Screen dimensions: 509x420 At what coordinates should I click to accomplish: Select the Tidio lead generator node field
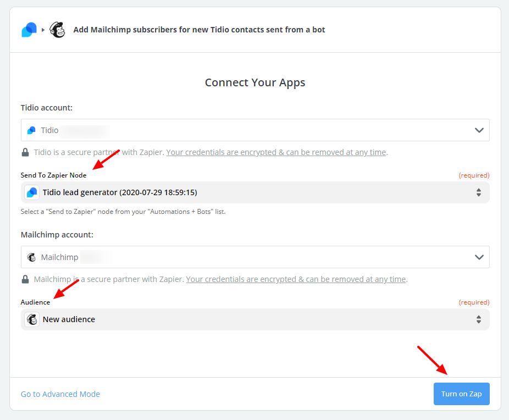coord(255,192)
